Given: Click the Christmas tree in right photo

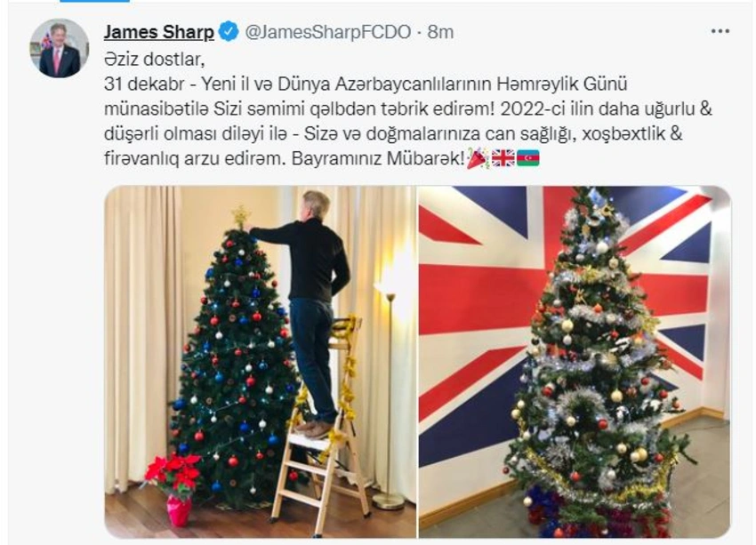Looking at the screenshot, I should (x=595, y=361).
